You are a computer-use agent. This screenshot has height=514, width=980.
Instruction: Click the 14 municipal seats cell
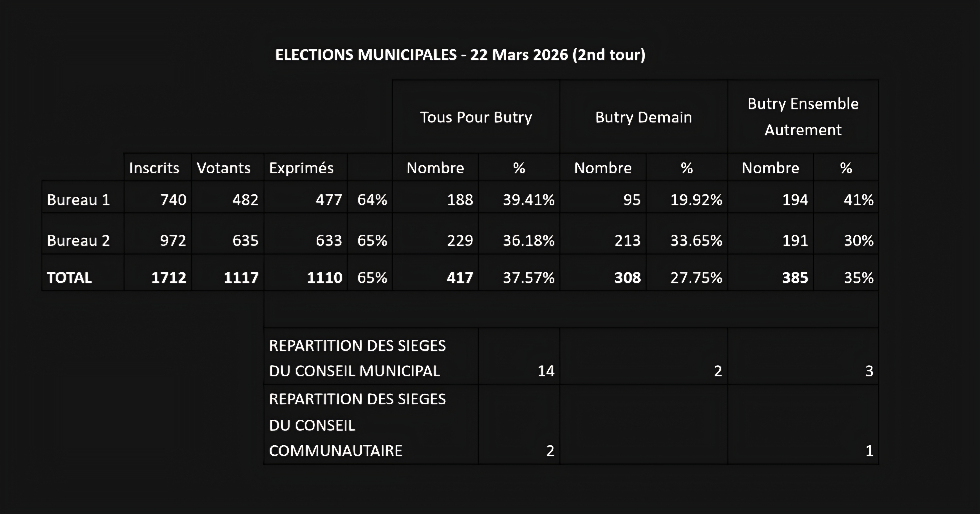point(546,371)
